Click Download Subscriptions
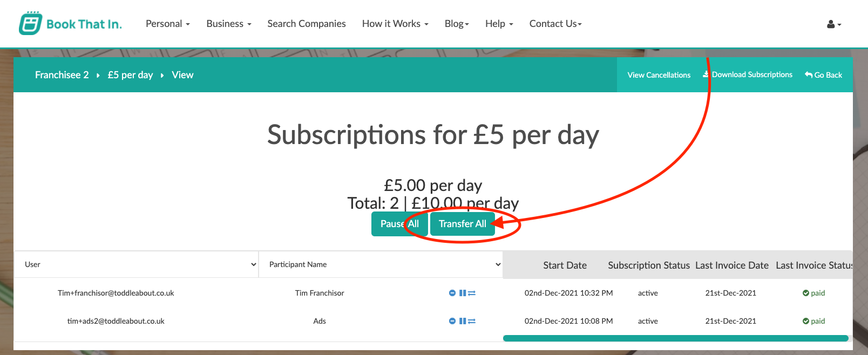 pyautogui.click(x=748, y=74)
